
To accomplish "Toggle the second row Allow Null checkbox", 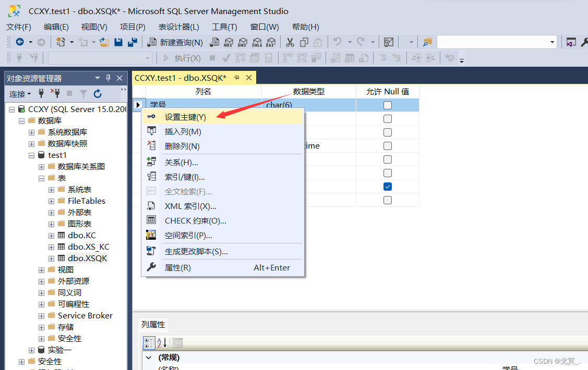I will tap(387, 119).
